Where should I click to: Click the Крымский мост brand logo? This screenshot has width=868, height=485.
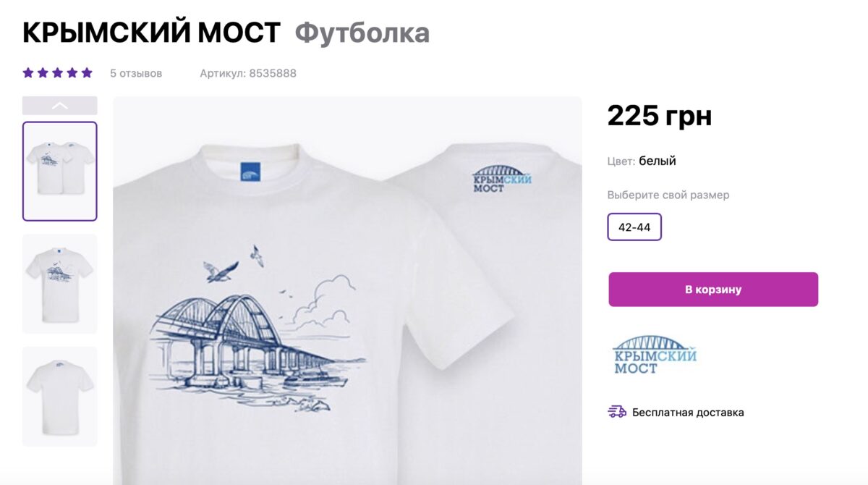point(655,354)
